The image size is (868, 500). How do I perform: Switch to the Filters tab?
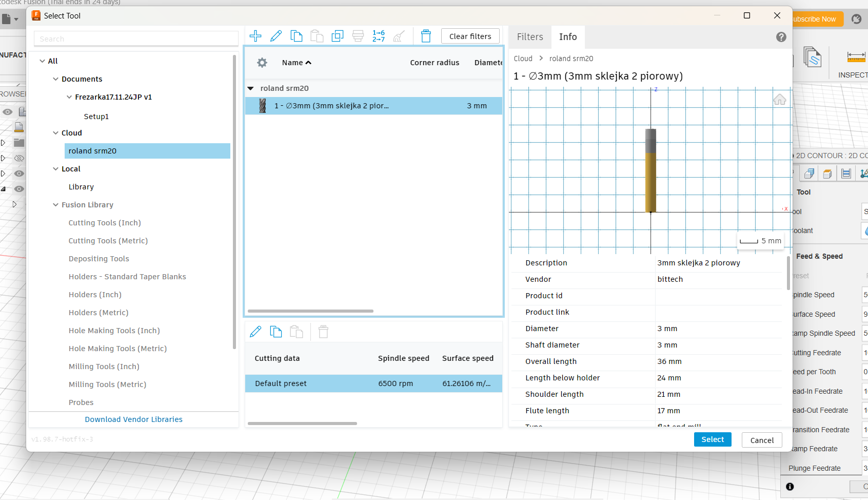pos(530,37)
